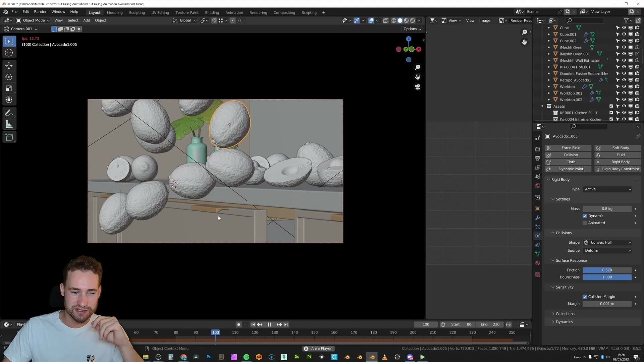Select the Annotate tool

(x=9, y=113)
